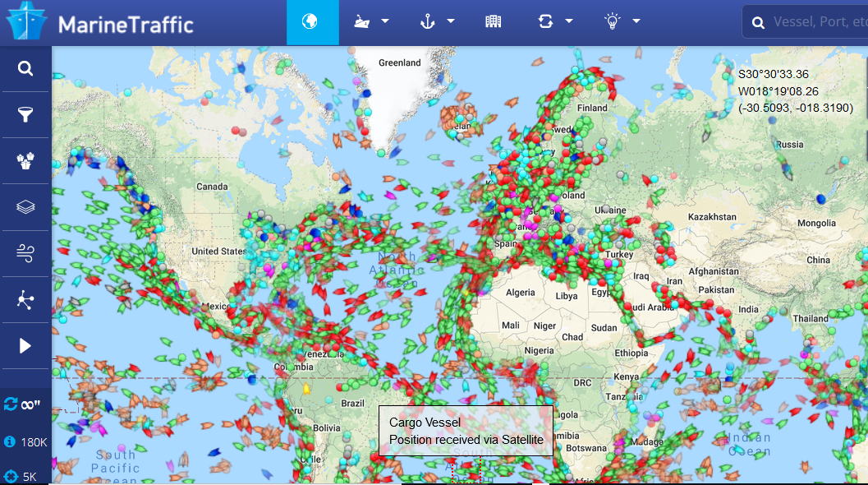Expand the Vessels dropdown arrow

(385, 21)
